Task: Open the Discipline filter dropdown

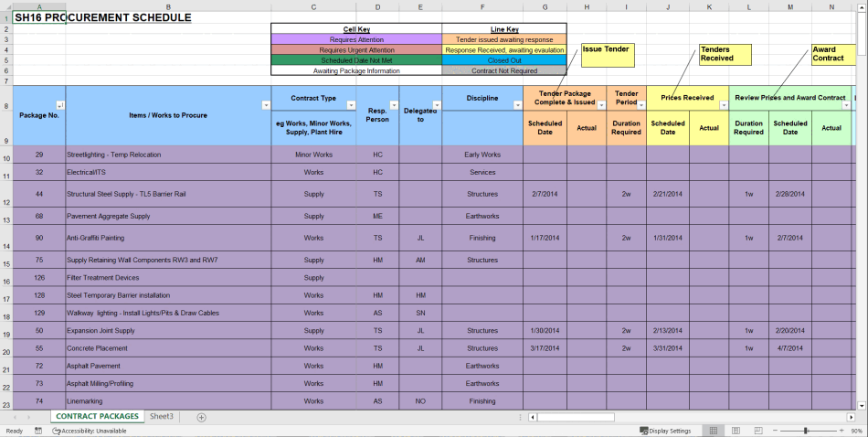Action: (x=517, y=105)
